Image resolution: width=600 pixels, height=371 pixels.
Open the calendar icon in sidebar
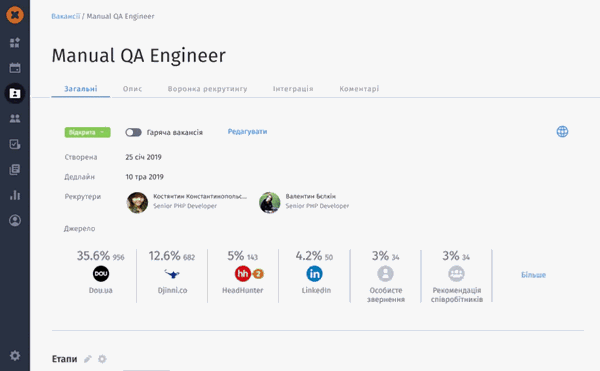pos(15,68)
